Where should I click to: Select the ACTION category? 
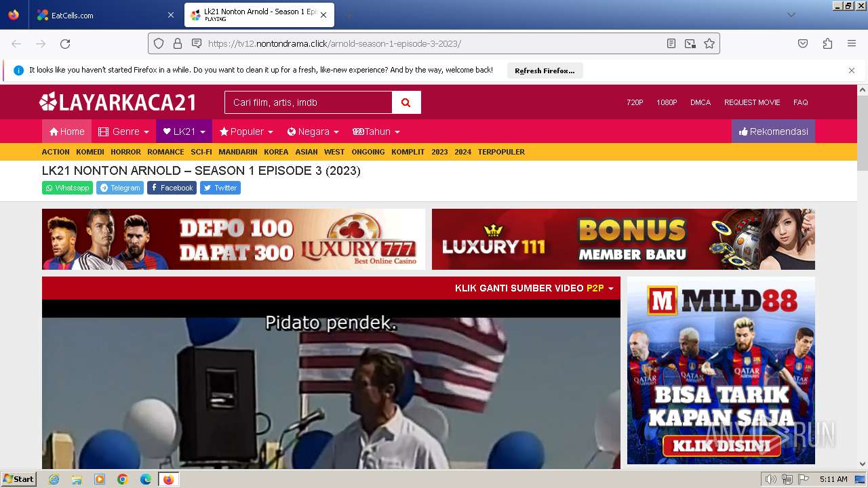[56, 152]
